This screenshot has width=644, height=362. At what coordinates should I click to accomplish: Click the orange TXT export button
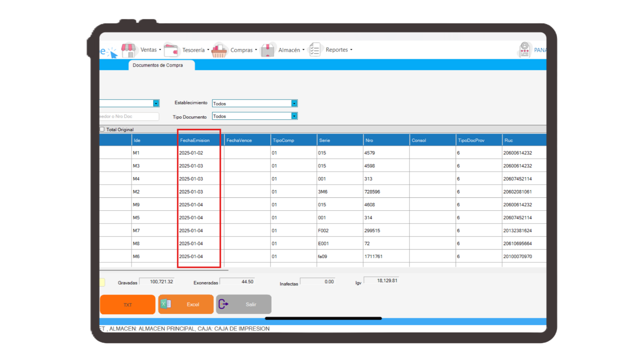coord(127,304)
